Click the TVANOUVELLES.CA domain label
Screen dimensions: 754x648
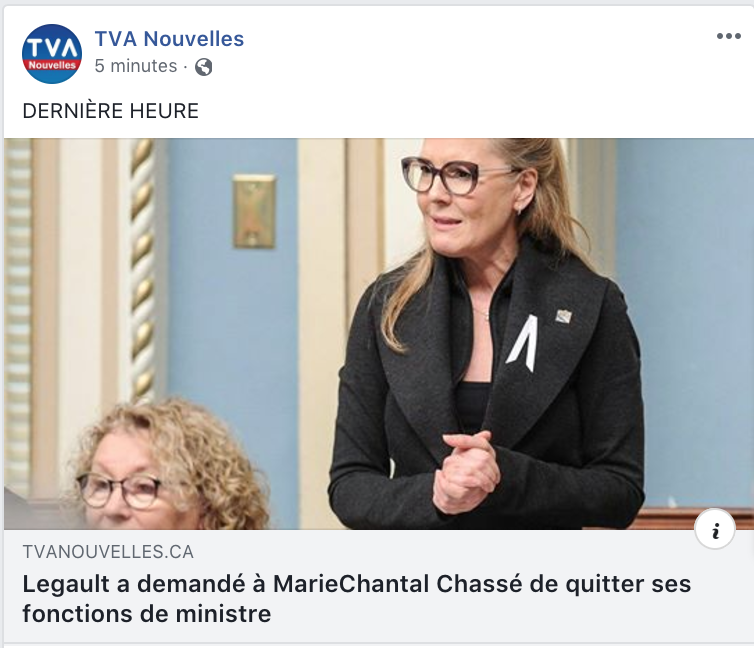pyautogui.click(x=108, y=552)
